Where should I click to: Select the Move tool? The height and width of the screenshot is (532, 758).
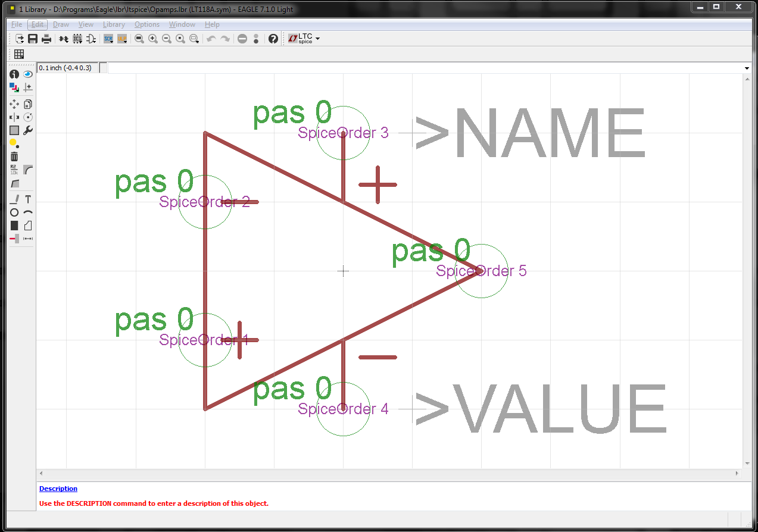[x=14, y=104]
